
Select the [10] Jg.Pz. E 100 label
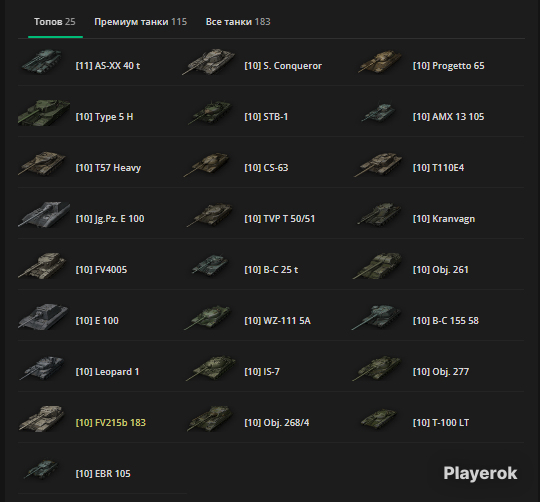(x=110, y=219)
